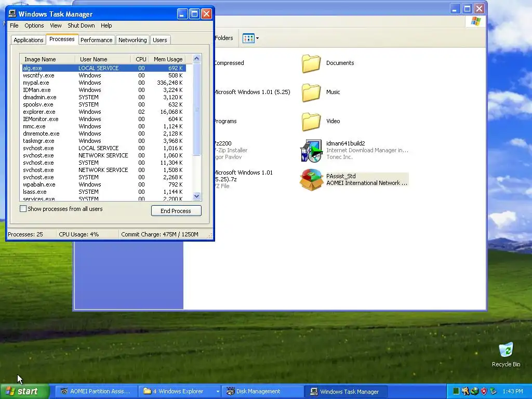Activate Windows Task Manager taskbar button
The width and height of the screenshot is (532, 399).
[x=345, y=391]
